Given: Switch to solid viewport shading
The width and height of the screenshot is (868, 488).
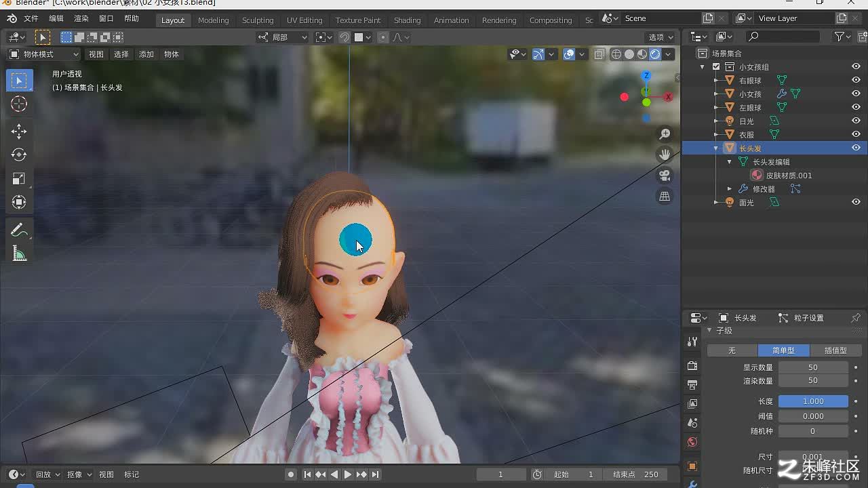Looking at the screenshot, I should (x=629, y=54).
